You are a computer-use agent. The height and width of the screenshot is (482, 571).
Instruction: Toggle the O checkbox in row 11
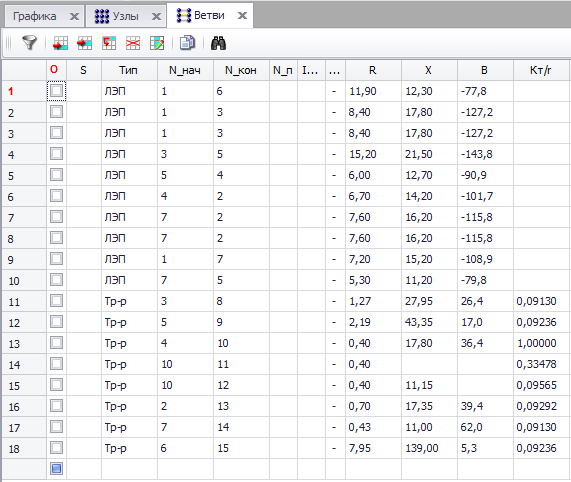[x=56, y=301]
